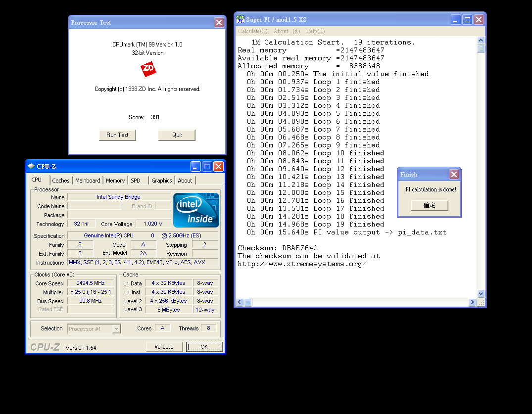Screen dimensions: 532x414
Task: Minimize the Super PI window
Action: pyautogui.click(x=456, y=20)
